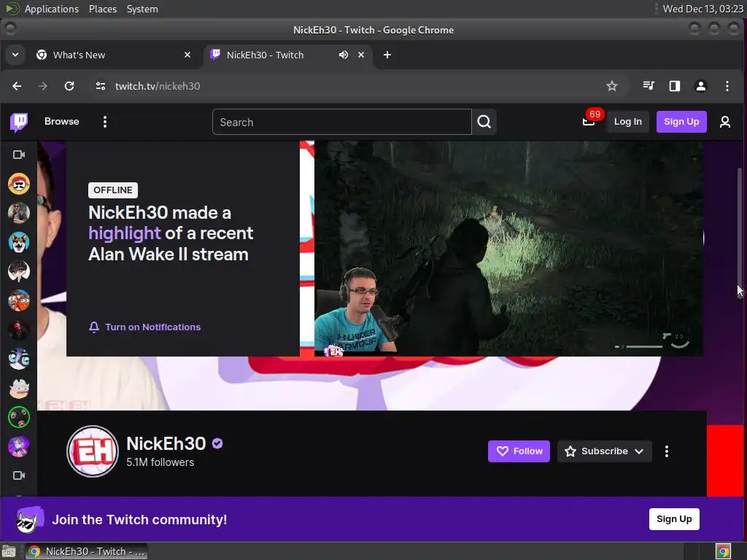
Task: Mute the NickEh30 tab audio icon
Action: pyautogui.click(x=343, y=55)
